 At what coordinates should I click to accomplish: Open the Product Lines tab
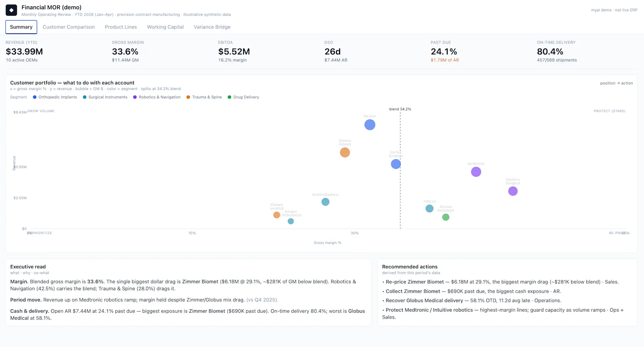pos(121,27)
